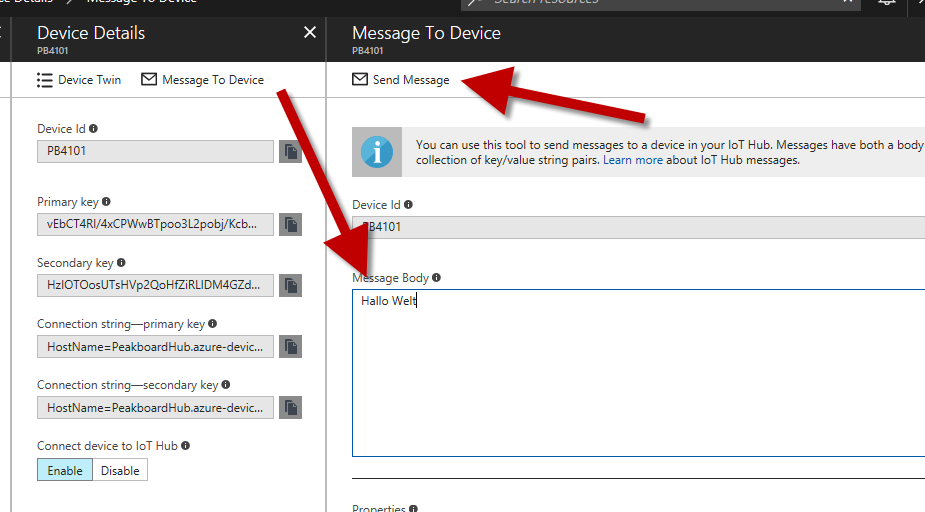Select the PB4101 Device Id field in Device Details

tap(155, 151)
